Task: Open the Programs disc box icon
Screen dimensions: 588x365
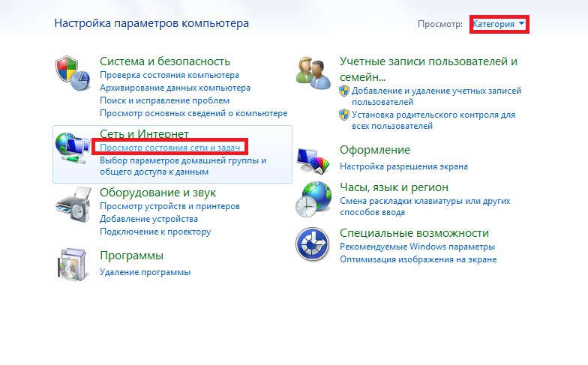Action: [x=73, y=264]
